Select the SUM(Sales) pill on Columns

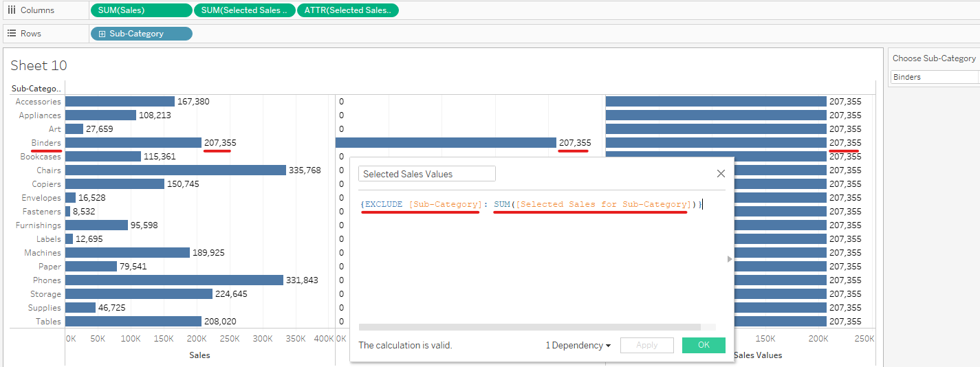[141, 10]
